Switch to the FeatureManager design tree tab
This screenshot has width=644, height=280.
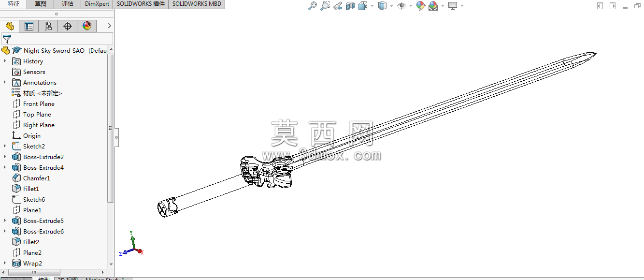click(10, 26)
